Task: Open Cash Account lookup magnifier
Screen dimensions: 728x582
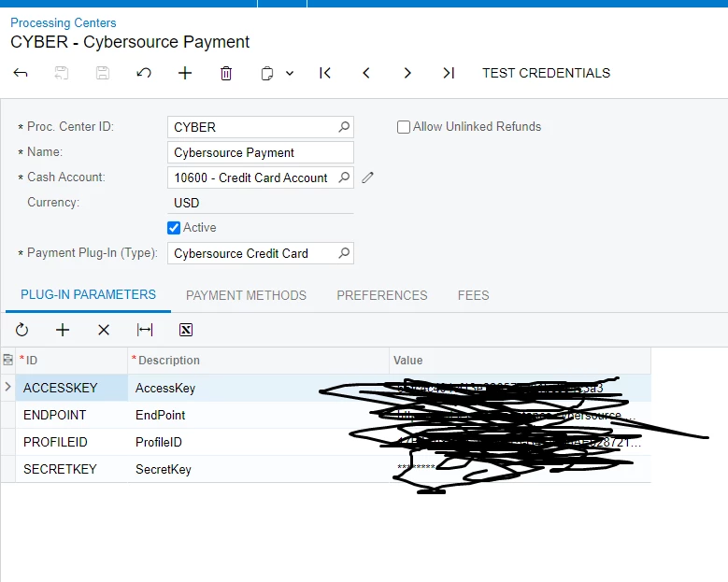Action: pyautogui.click(x=344, y=177)
